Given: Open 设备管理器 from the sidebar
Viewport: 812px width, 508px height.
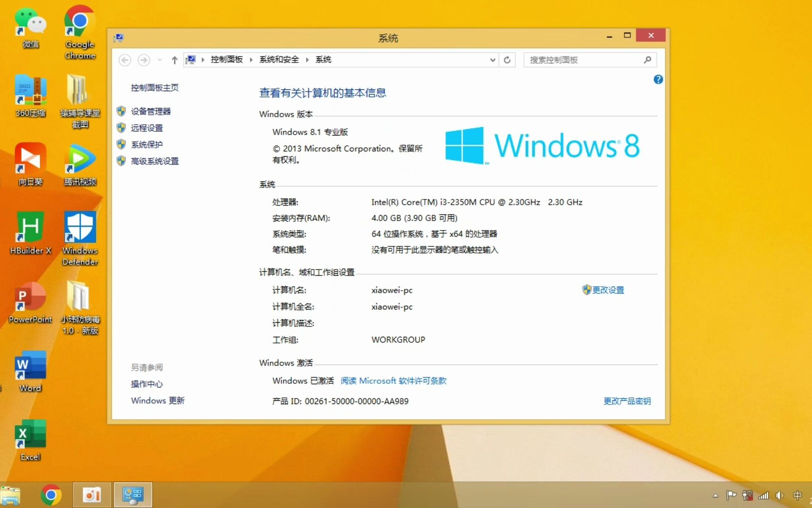Looking at the screenshot, I should click(151, 111).
